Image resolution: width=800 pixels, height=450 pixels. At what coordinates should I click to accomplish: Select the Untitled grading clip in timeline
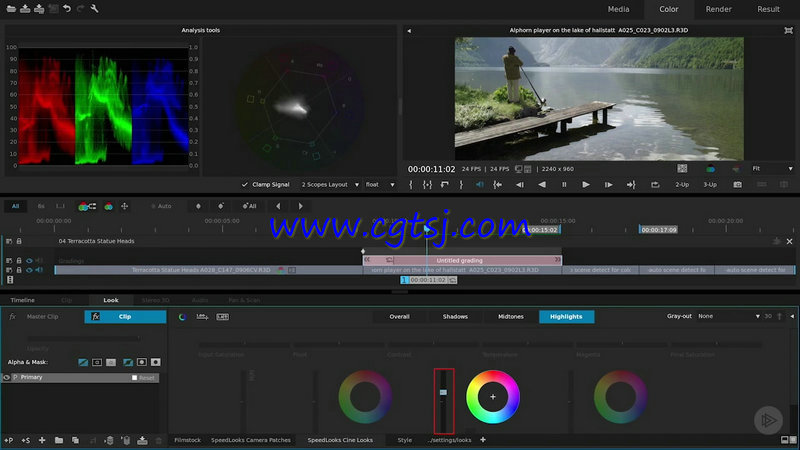(462, 260)
